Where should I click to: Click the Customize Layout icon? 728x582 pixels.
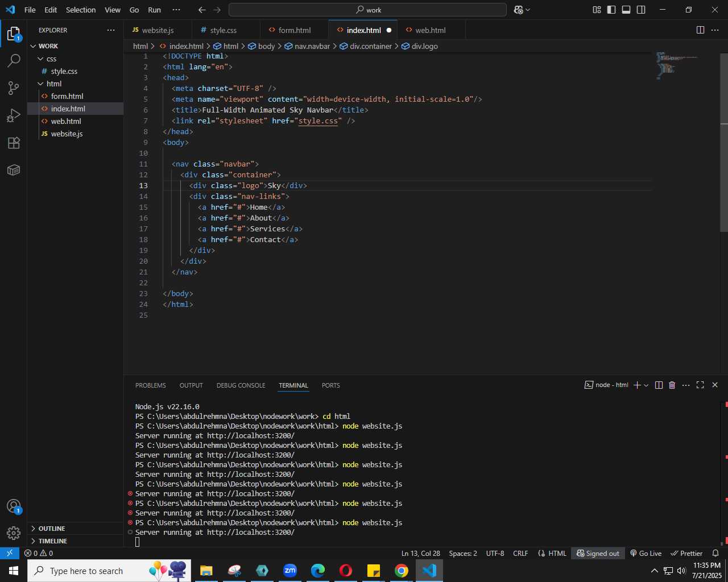pyautogui.click(x=597, y=10)
